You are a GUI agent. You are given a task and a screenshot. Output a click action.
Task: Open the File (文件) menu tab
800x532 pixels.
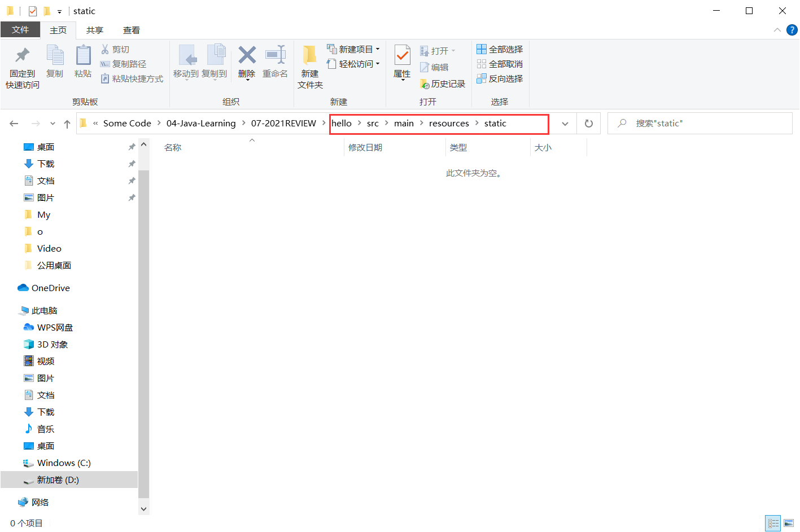20,30
